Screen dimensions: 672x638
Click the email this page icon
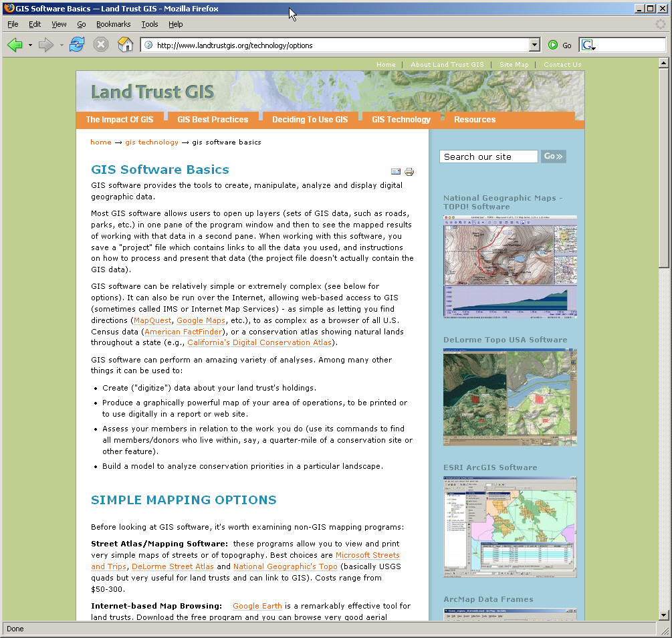tap(396, 171)
